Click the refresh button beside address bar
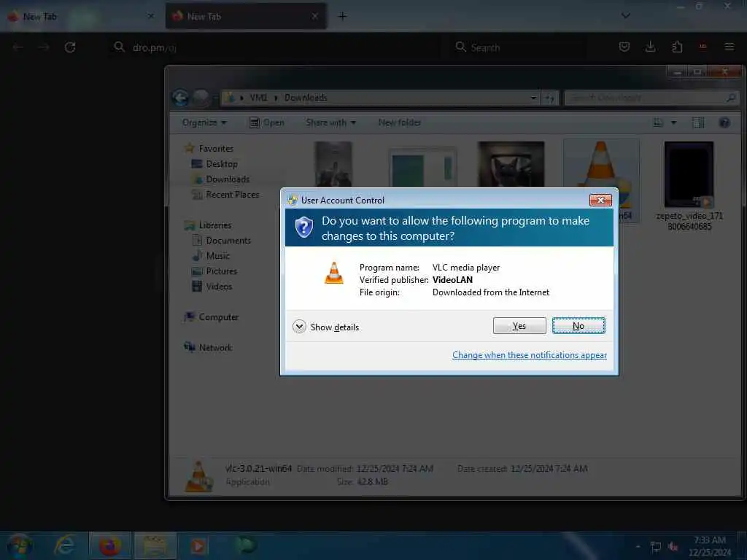The image size is (747, 560). coord(550,98)
